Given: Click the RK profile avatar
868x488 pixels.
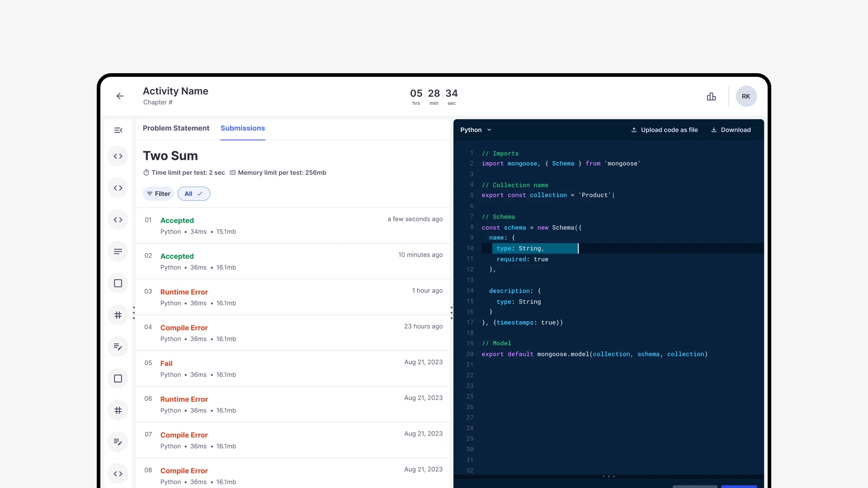Looking at the screenshot, I should pos(746,96).
